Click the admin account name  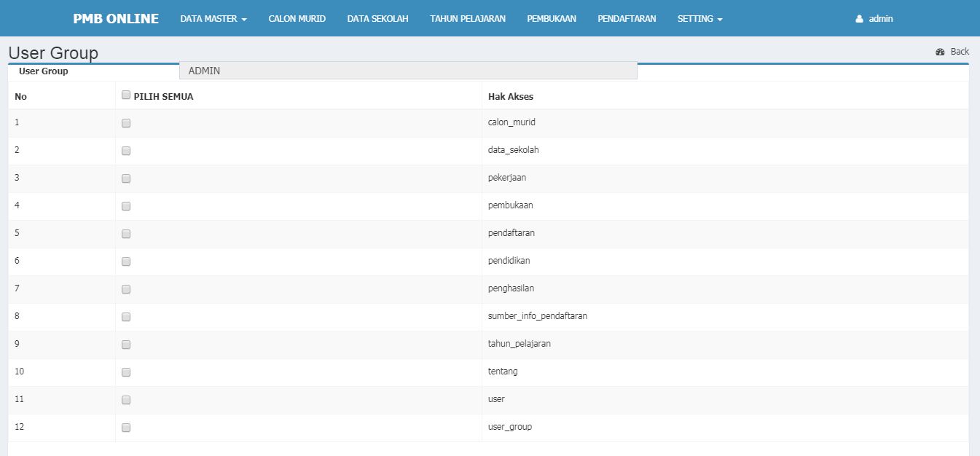pyautogui.click(x=880, y=19)
